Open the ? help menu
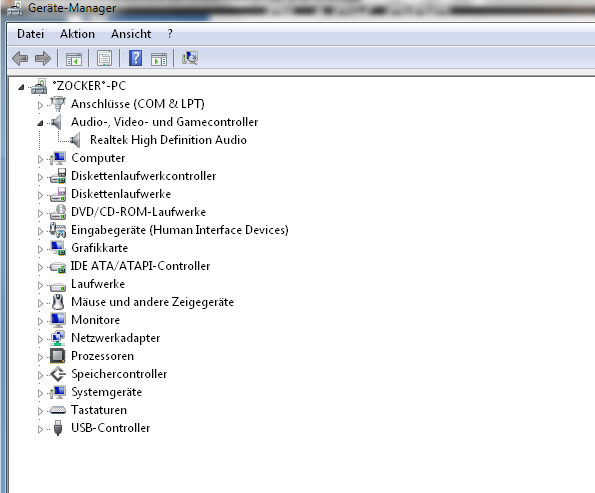This screenshot has width=595, height=493. point(170,34)
